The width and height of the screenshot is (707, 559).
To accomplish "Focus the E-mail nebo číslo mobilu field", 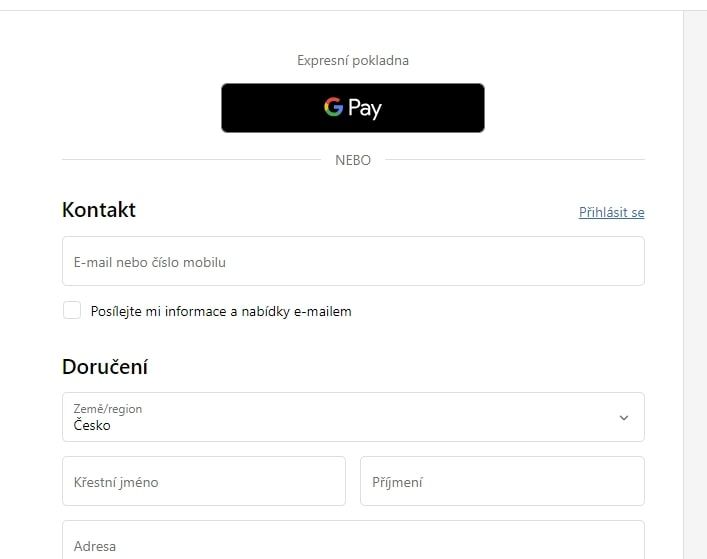I will 352,262.
